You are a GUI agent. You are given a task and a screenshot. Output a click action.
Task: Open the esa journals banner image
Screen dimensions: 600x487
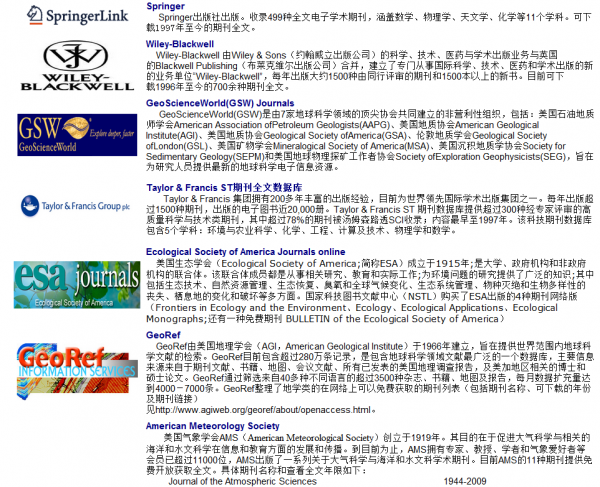coord(77,285)
